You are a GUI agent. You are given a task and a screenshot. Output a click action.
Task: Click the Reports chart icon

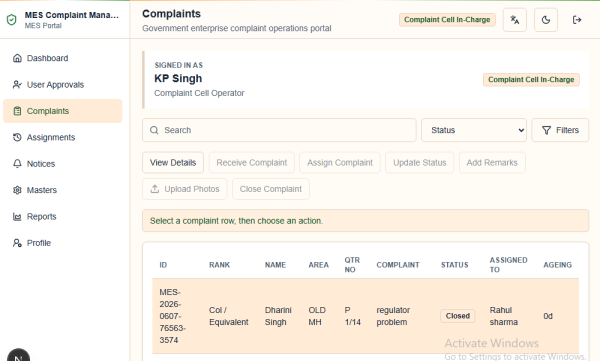(17, 217)
